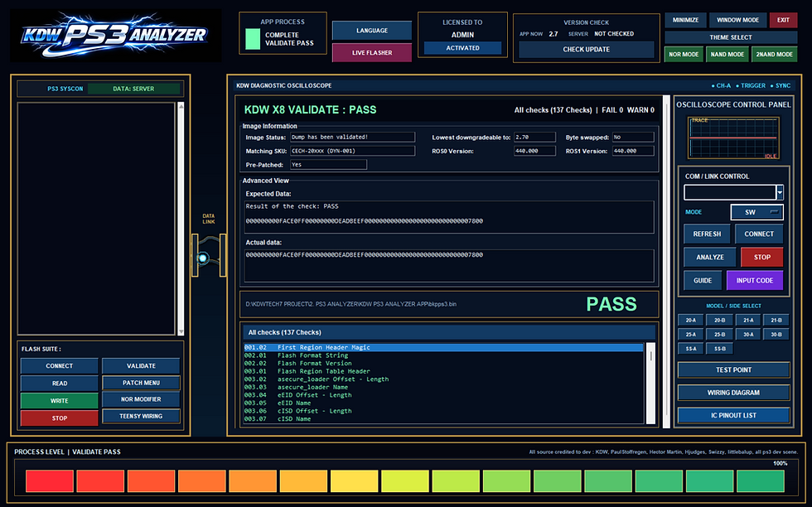Click the yellow process level segment

click(355, 481)
